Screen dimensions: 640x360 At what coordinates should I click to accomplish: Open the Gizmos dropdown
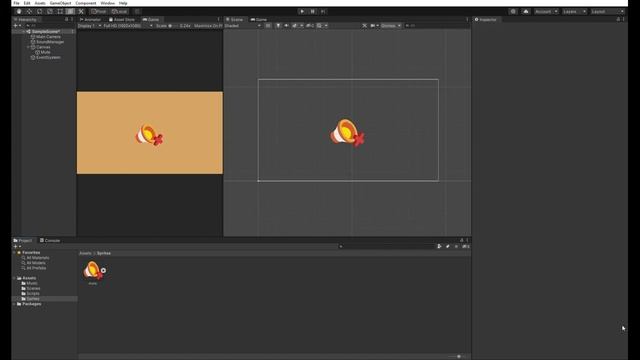click(x=391, y=26)
